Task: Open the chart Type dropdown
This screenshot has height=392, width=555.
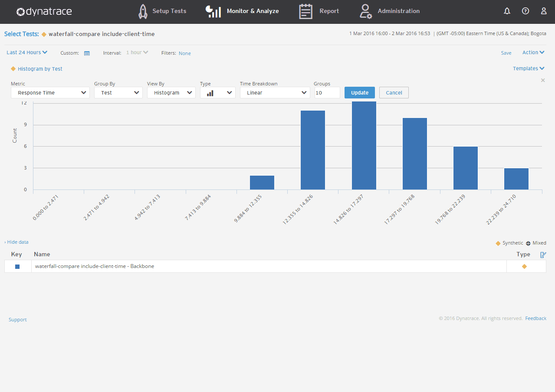Action: pyautogui.click(x=218, y=93)
